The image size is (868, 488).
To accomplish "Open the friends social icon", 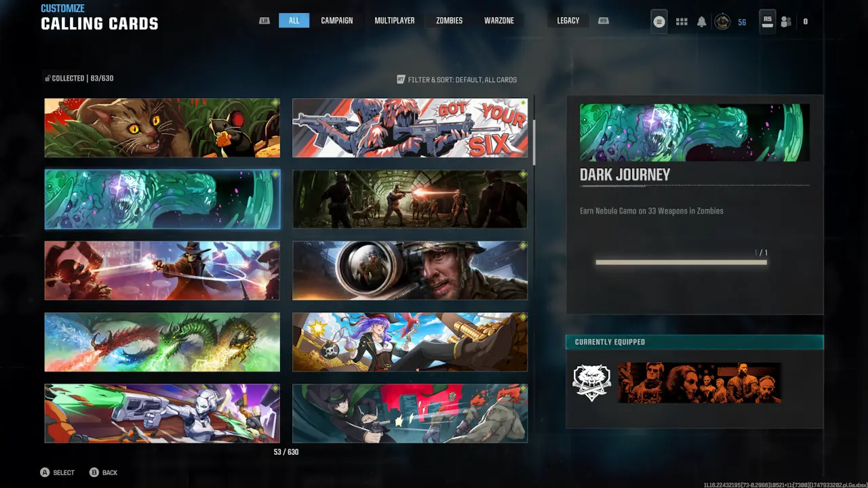I will 786,22.
